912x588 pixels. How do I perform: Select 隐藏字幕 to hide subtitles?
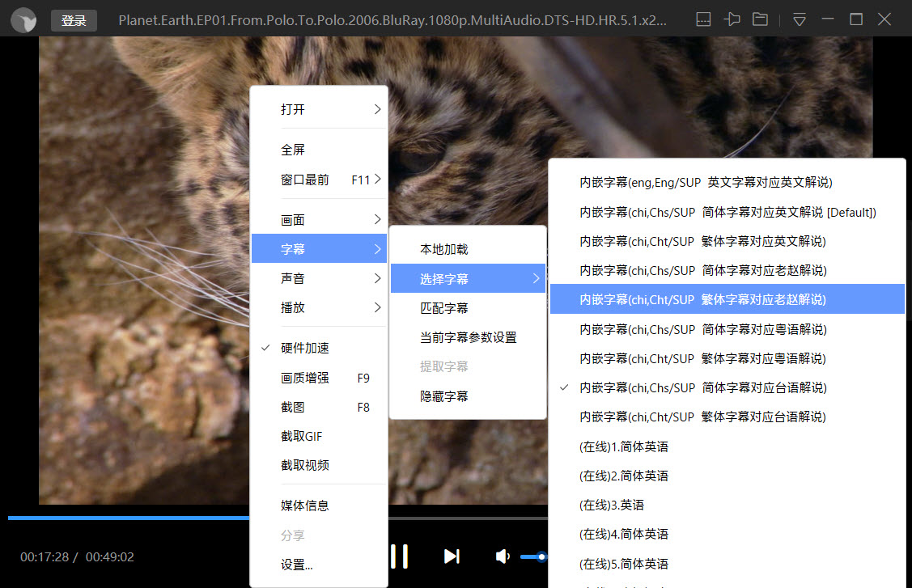tap(443, 396)
